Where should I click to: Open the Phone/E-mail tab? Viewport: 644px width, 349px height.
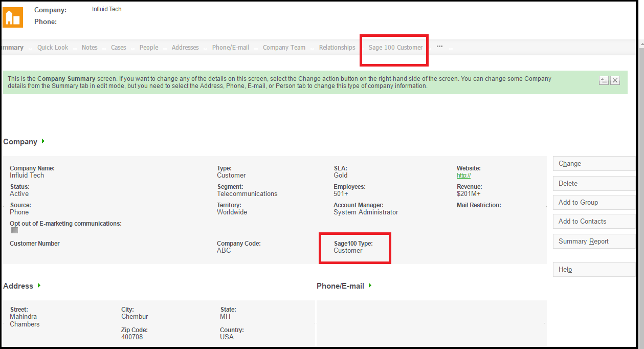[x=231, y=48]
